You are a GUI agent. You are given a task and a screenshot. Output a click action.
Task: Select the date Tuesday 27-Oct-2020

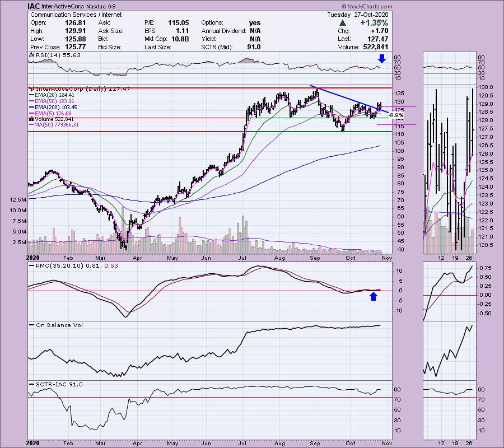[358, 15]
